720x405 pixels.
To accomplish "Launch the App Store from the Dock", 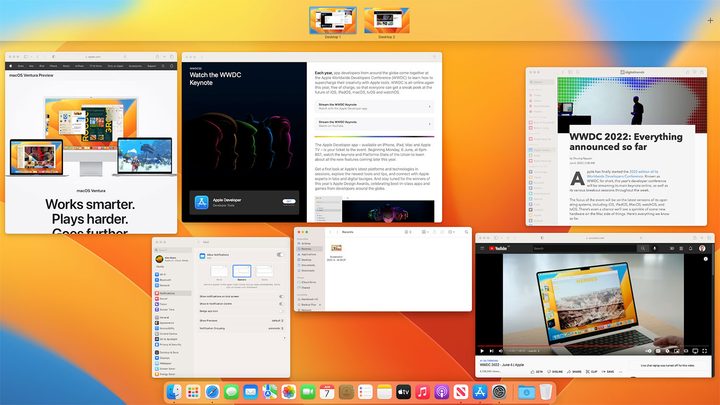I will point(480,392).
